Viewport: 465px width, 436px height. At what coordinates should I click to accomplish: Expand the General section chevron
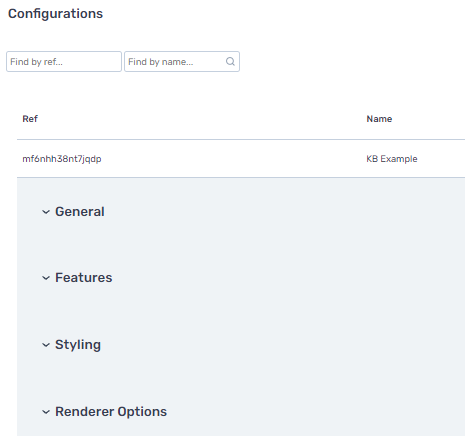pyautogui.click(x=46, y=212)
